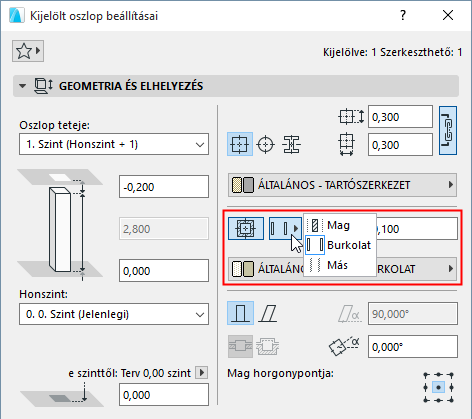
Task: Click the slant angle icon beside 90,000°
Action: click(349, 314)
